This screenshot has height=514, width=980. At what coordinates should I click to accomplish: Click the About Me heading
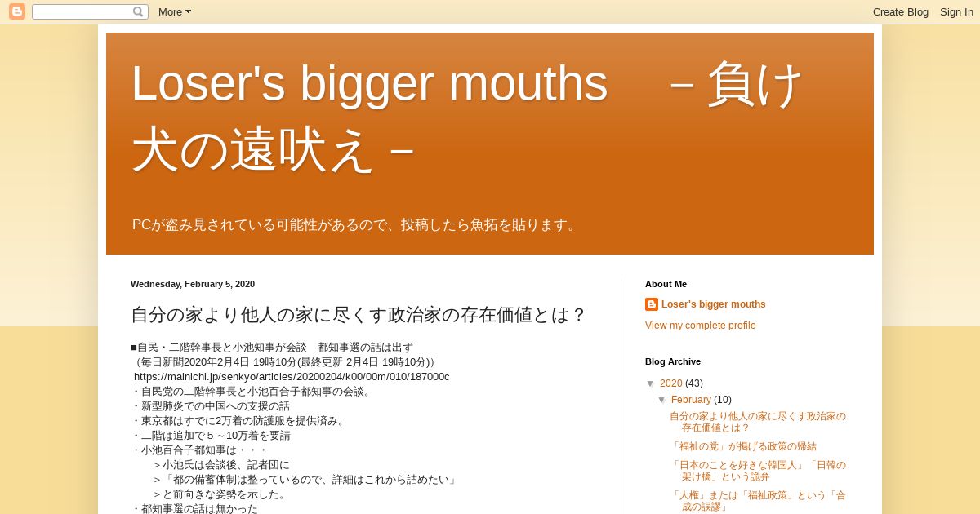(666, 284)
